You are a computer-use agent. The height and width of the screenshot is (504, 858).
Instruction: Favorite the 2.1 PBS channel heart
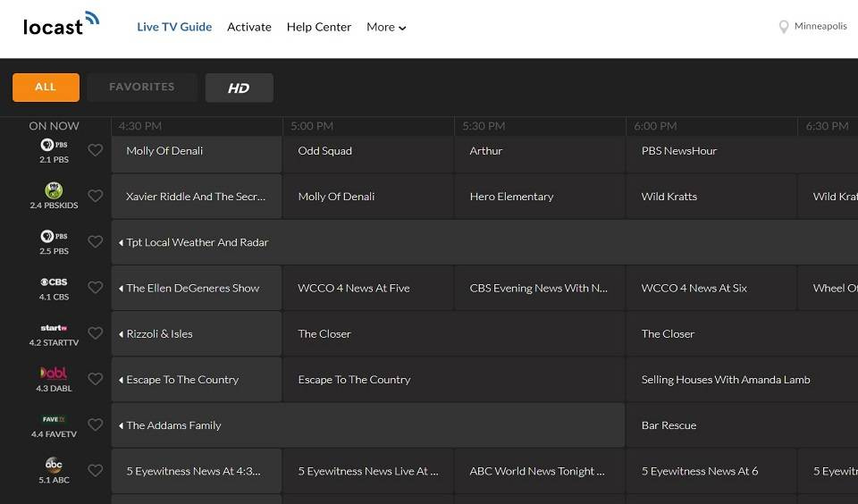tap(96, 150)
